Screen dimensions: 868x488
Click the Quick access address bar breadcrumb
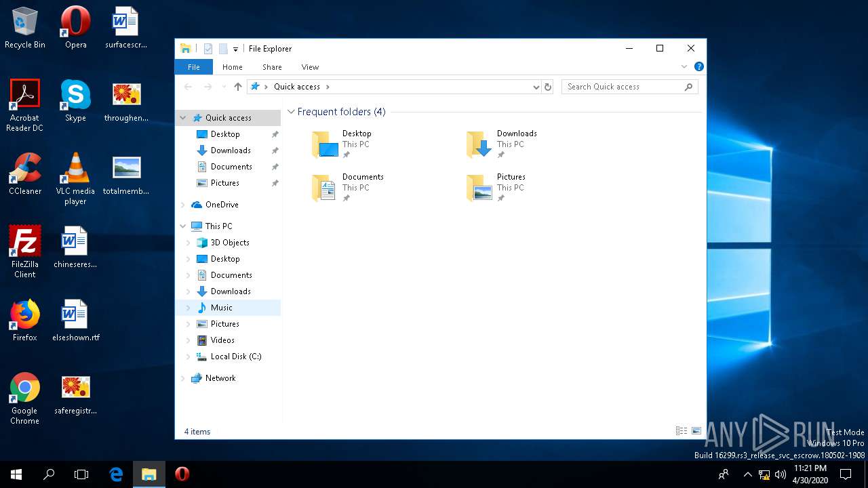click(x=297, y=87)
